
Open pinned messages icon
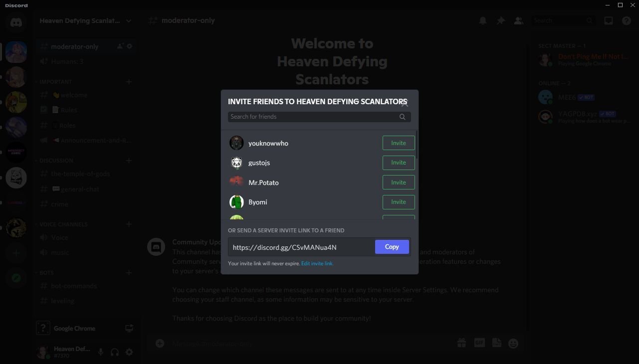(500, 20)
